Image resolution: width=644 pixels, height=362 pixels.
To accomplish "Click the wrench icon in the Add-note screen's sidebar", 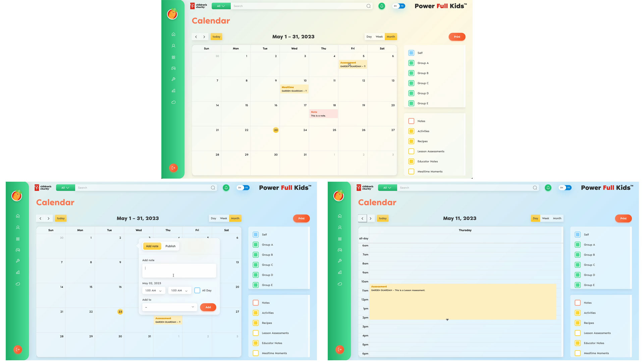I will pyautogui.click(x=18, y=261).
